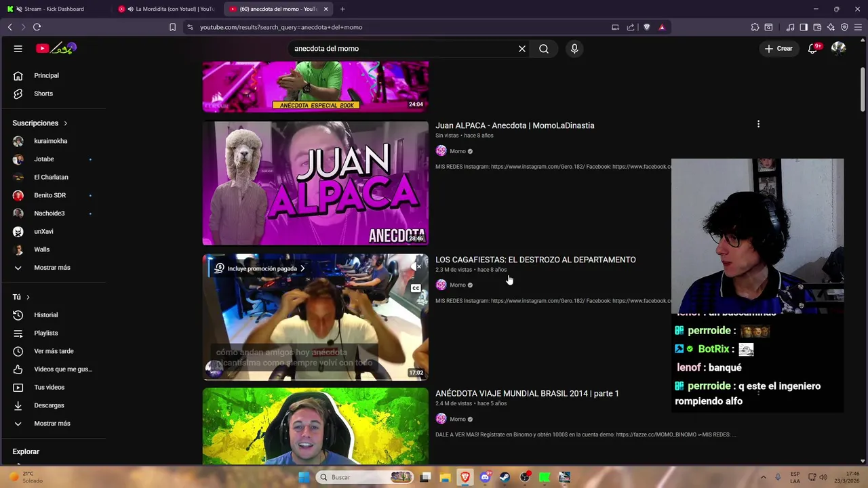The height and width of the screenshot is (488, 868).
Task: Clear the search query with the X
Action: pyautogui.click(x=522, y=49)
